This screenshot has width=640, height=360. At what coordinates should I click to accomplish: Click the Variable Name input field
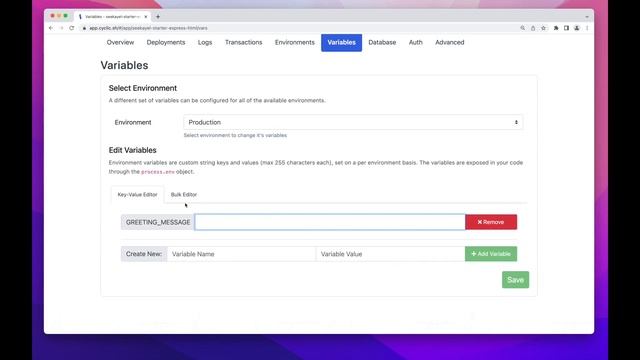(x=242, y=254)
